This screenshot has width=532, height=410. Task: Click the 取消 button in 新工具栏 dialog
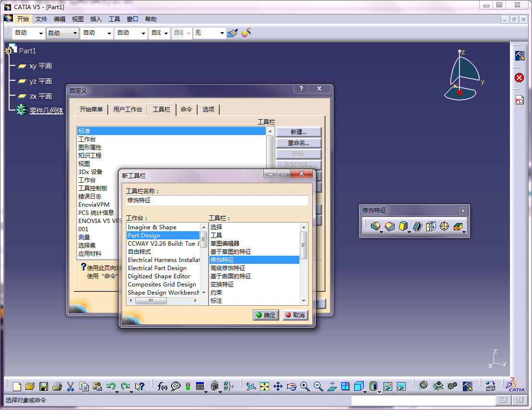pos(295,315)
